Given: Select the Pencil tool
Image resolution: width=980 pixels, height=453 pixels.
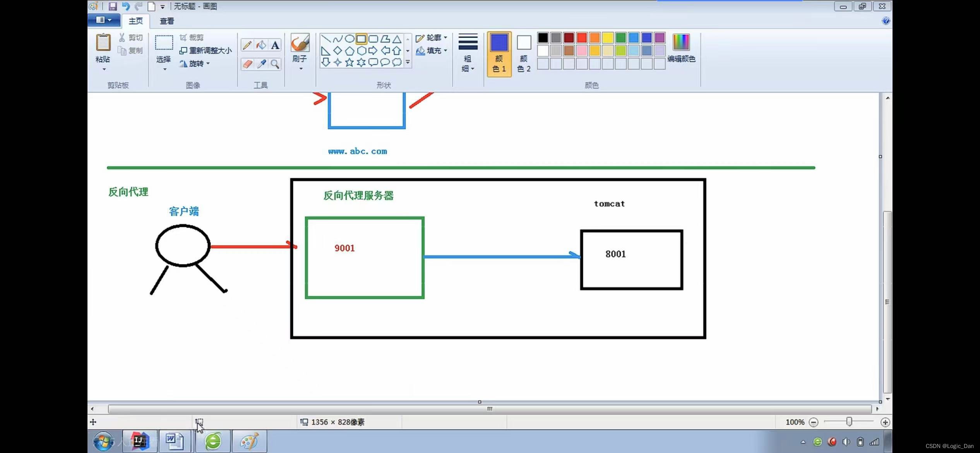Looking at the screenshot, I should coord(247,45).
